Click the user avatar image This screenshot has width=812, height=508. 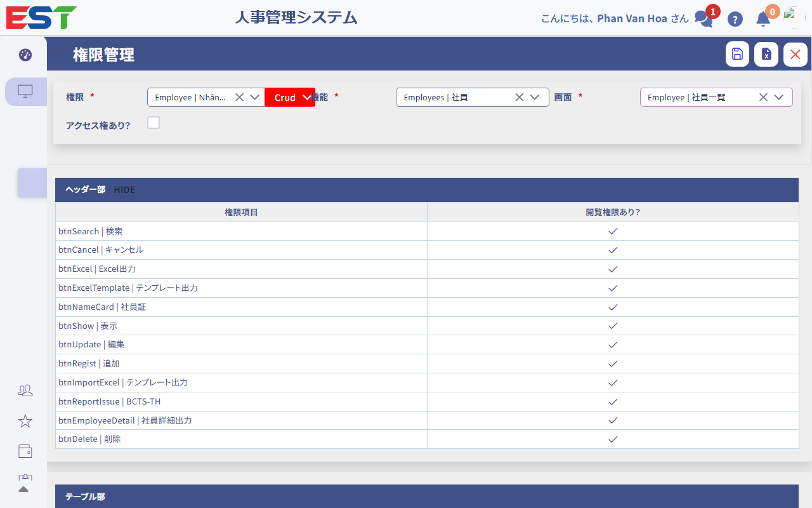point(794,18)
